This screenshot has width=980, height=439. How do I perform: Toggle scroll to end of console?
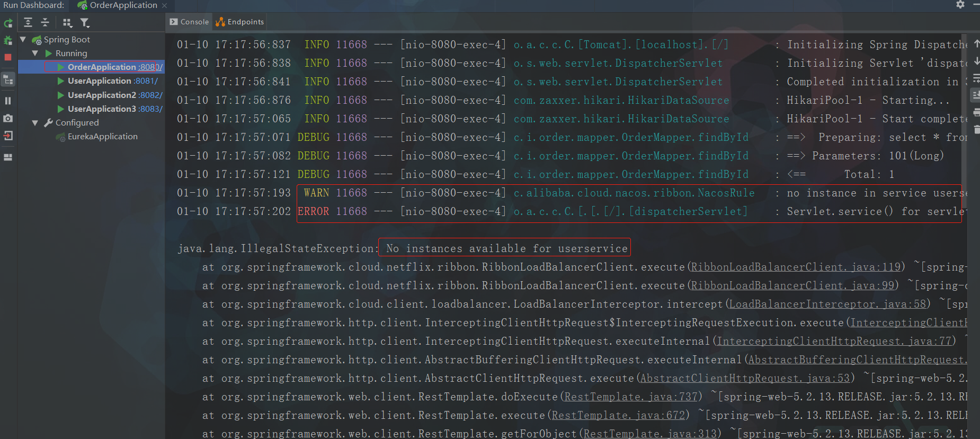click(976, 95)
